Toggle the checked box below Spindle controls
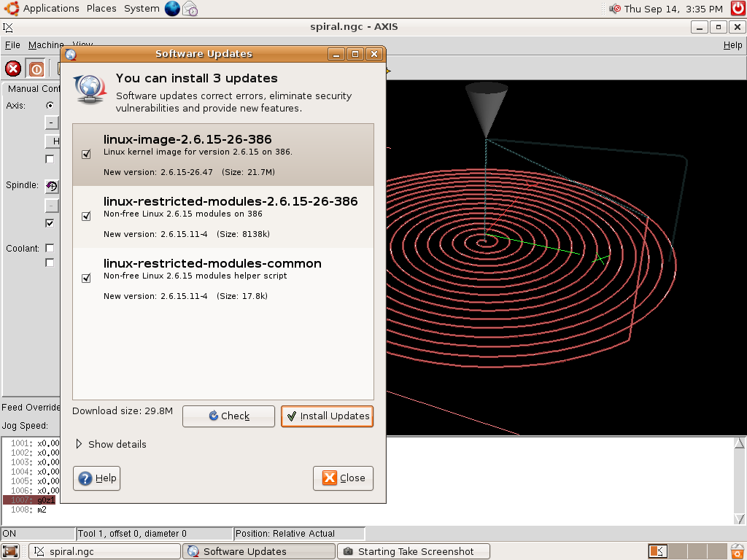 (50, 223)
